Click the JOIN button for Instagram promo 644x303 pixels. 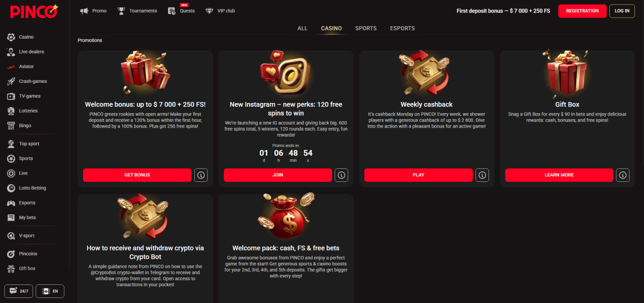point(278,175)
